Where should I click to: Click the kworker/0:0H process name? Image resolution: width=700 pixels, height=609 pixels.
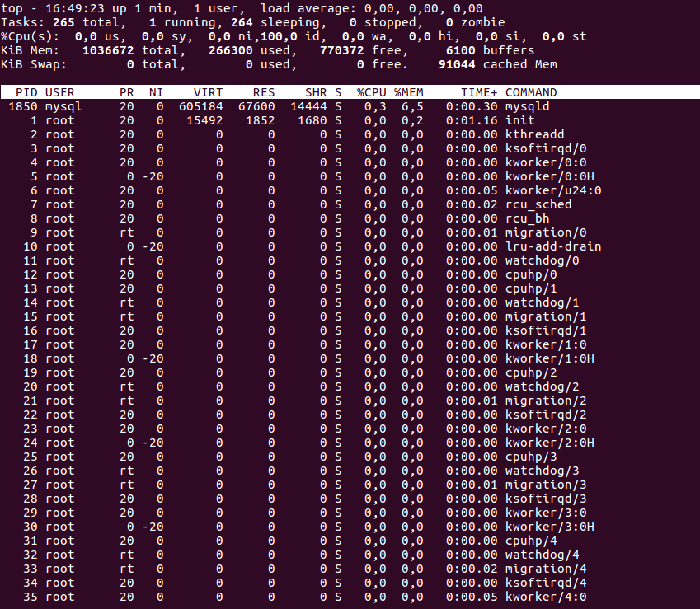pos(550,176)
